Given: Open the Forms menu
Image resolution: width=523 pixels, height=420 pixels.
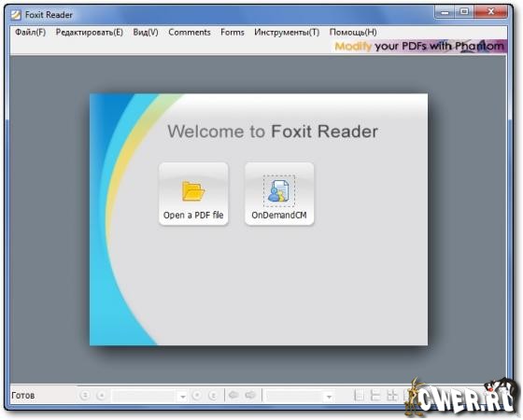Looking at the screenshot, I should [x=233, y=33].
